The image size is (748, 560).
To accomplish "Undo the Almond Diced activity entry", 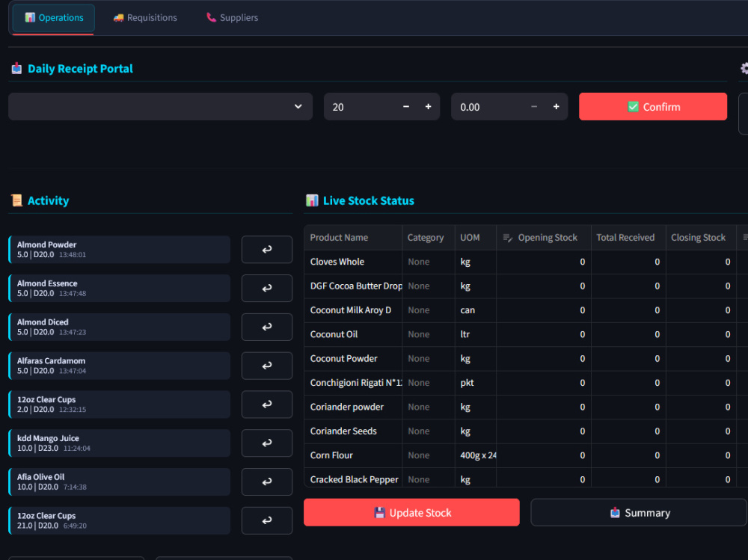I will point(267,327).
